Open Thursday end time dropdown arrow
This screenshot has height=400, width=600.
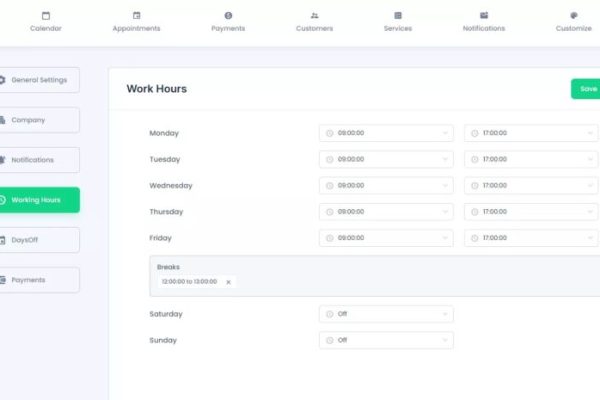coord(590,212)
